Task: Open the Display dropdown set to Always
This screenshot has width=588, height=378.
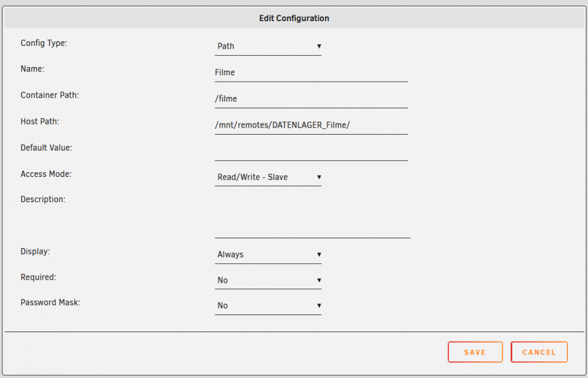Action: [268, 255]
